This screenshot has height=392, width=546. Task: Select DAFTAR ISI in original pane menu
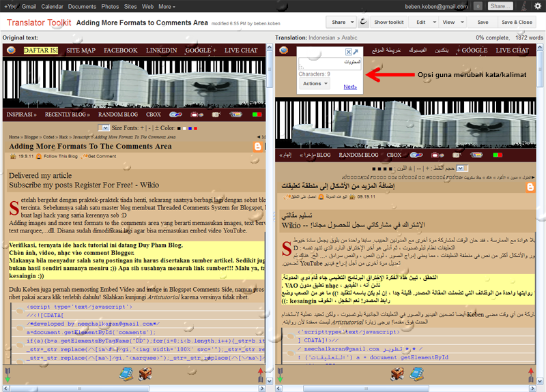point(41,50)
